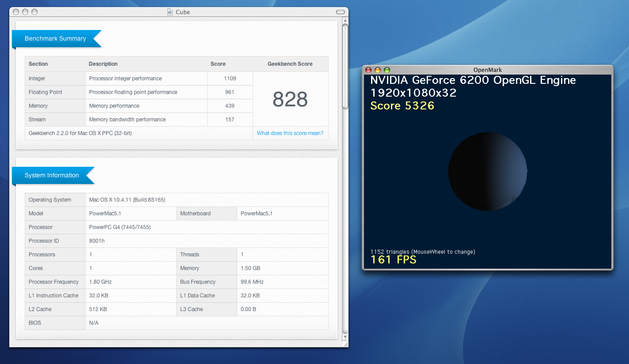Viewport: 629px width, 364px height.
Task: Click 'Processor floating point performance' description
Action: click(133, 92)
